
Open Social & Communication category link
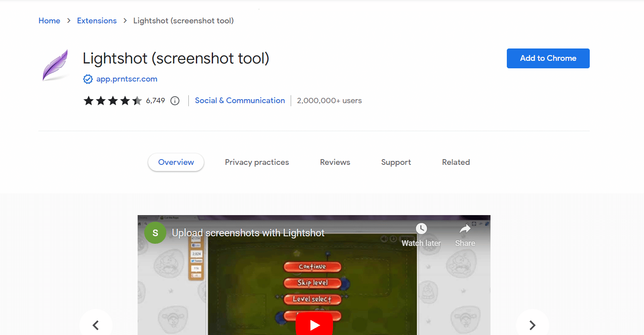[240, 100]
